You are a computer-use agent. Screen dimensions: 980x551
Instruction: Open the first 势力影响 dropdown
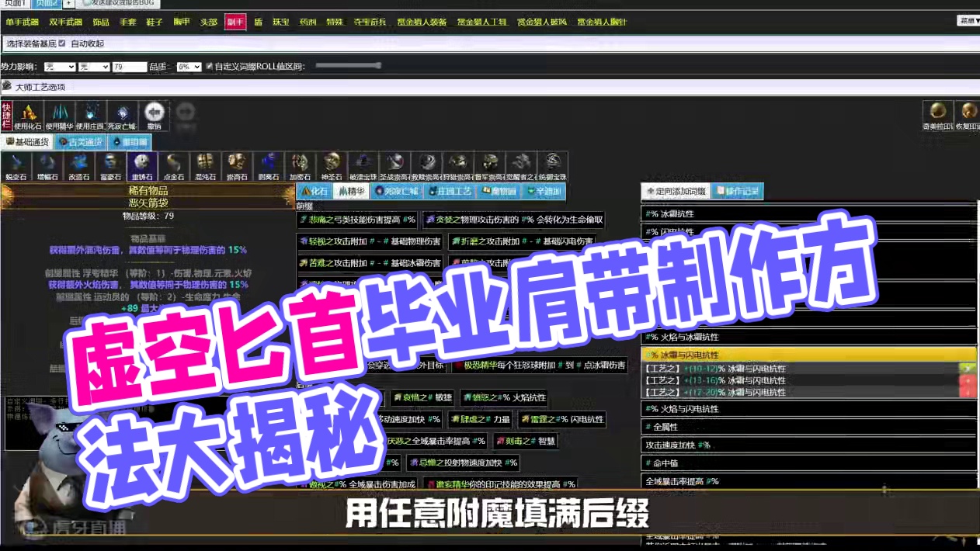pyautogui.click(x=61, y=66)
